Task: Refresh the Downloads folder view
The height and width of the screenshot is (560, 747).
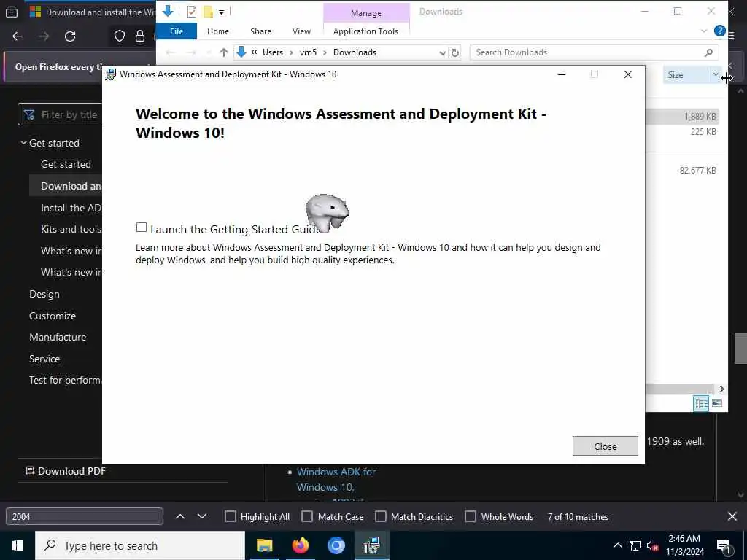Action: click(455, 52)
